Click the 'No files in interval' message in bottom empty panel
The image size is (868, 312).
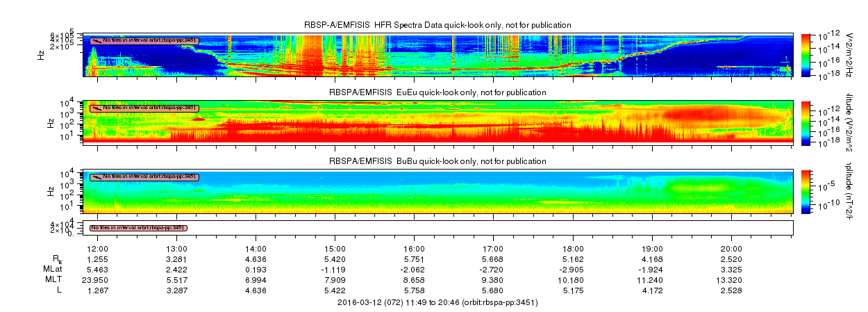[x=138, y=228]
